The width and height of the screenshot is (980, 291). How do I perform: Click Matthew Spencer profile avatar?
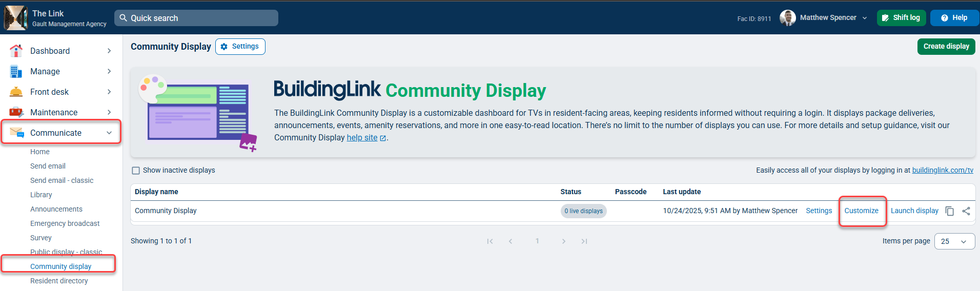click(x=788, y=18)
